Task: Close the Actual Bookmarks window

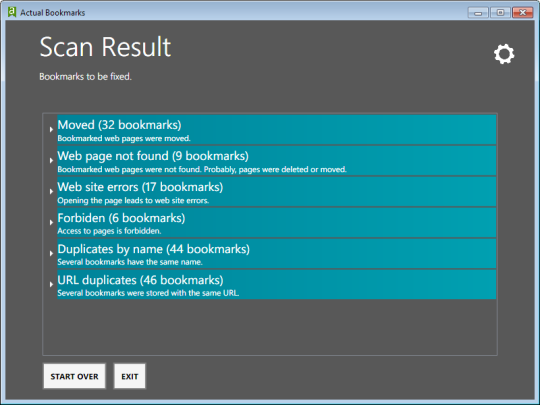Action: point(523,13)
